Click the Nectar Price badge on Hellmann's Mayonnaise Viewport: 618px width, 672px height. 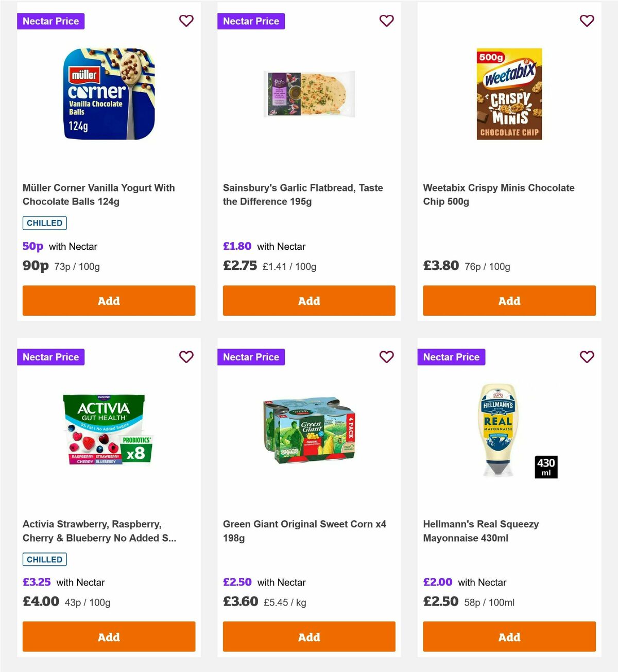click(451, 356)
